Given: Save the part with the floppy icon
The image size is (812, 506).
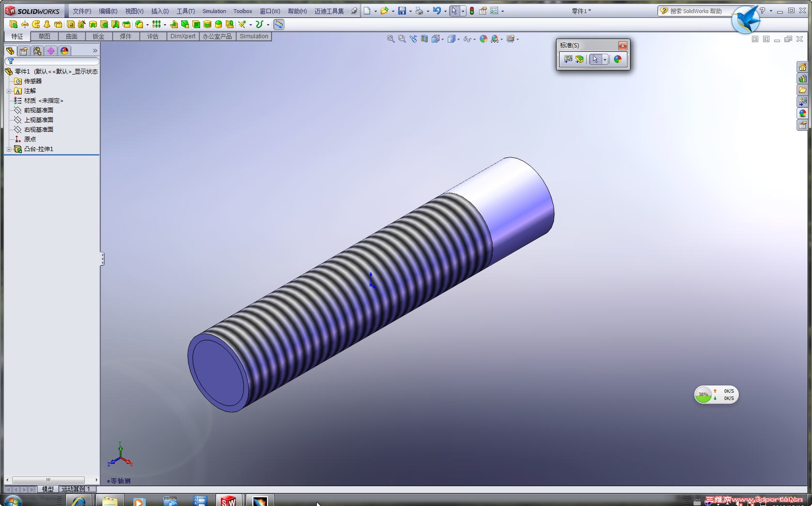Looking at the screenshot, I should [x=402, y=11].
